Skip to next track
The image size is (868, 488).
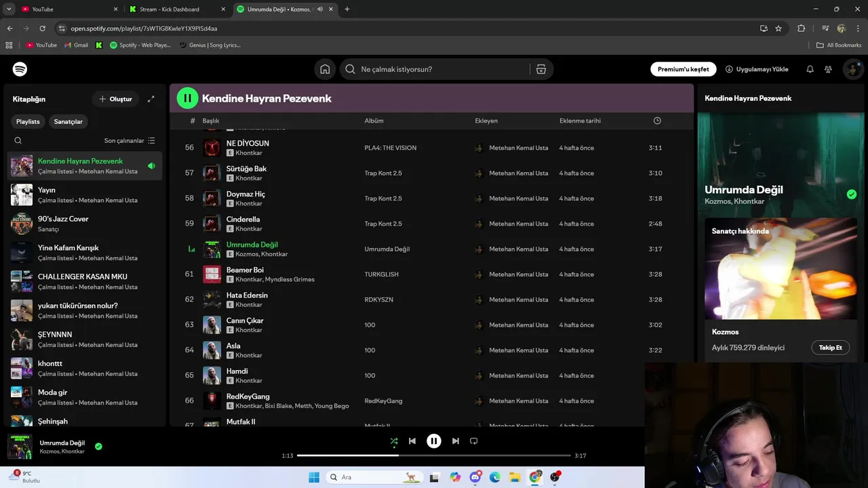pos(456,441)
